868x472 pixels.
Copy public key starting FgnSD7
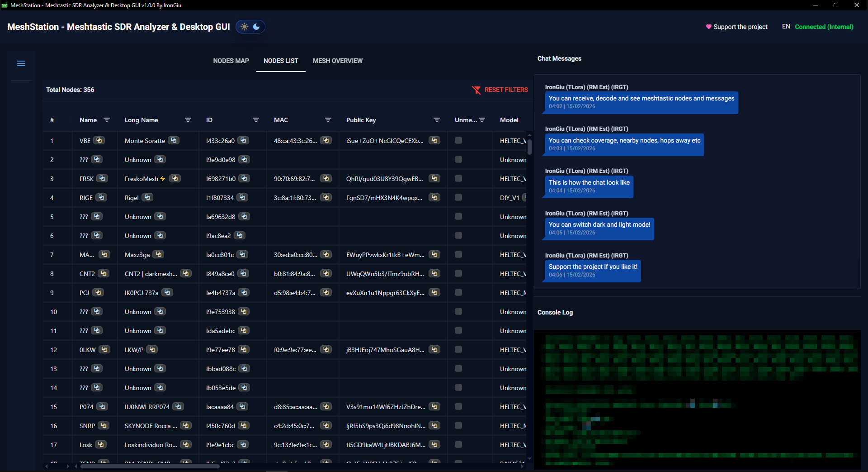coord(434,197)
